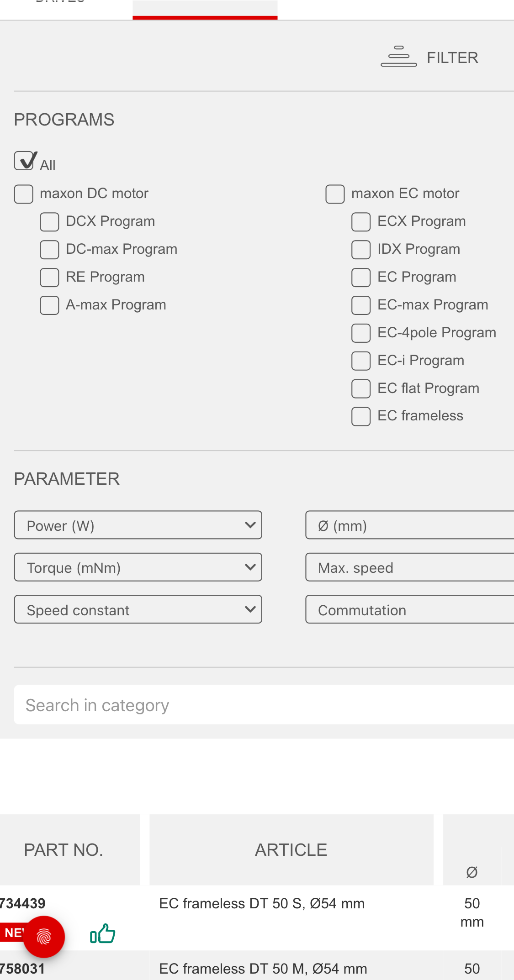Expand the Torque (mNm) dropdown
The width and height of the screenshot is (514, 980).
(138, 567)
